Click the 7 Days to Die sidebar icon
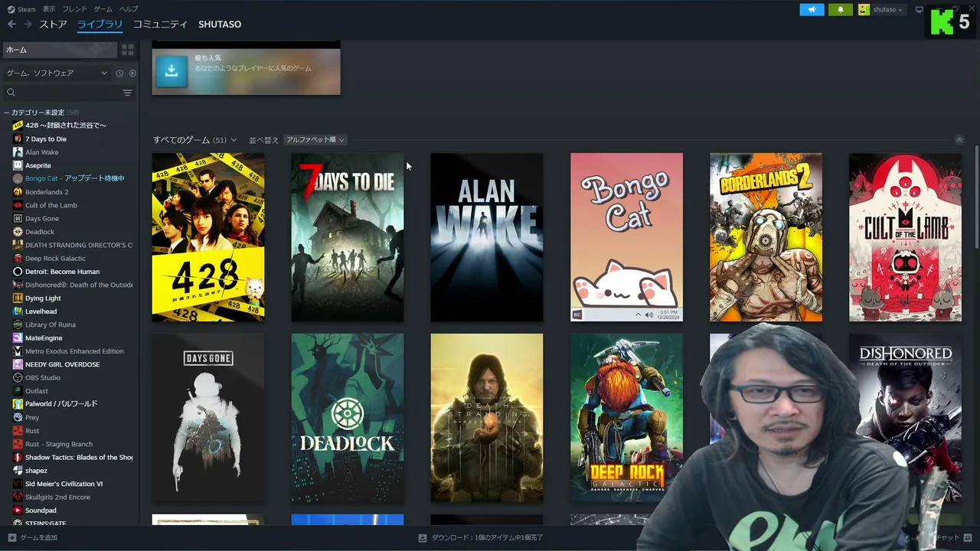Screen dimensions: 980x551 click(x=18, y=139)
